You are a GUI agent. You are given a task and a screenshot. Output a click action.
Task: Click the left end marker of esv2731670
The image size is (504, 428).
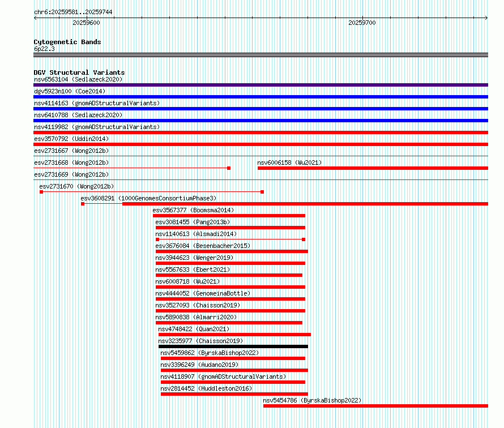point(41,192)
